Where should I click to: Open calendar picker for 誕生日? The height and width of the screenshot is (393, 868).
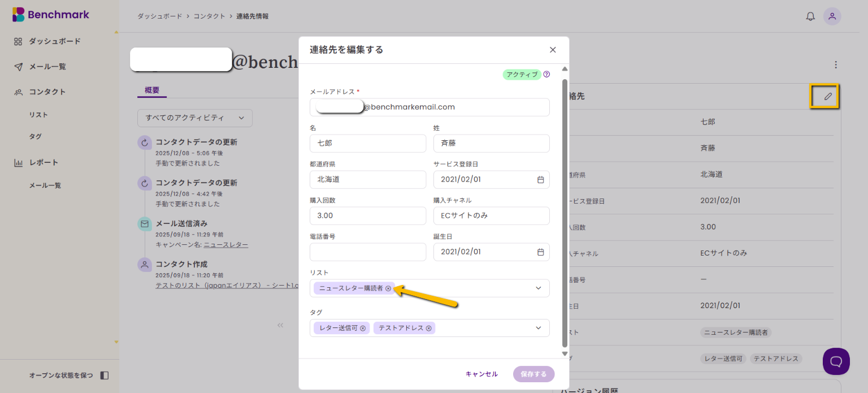pos(540,252)
